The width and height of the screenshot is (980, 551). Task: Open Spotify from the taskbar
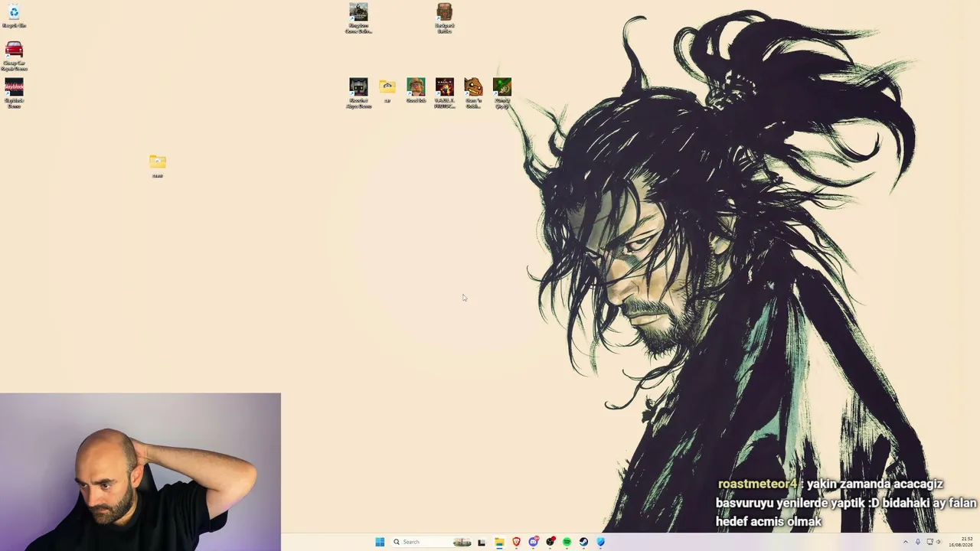[567, 542]
